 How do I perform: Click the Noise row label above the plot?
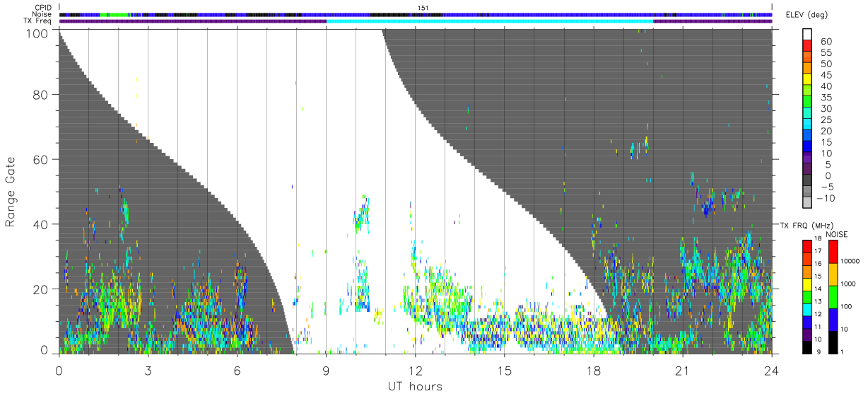pos(42,14)
